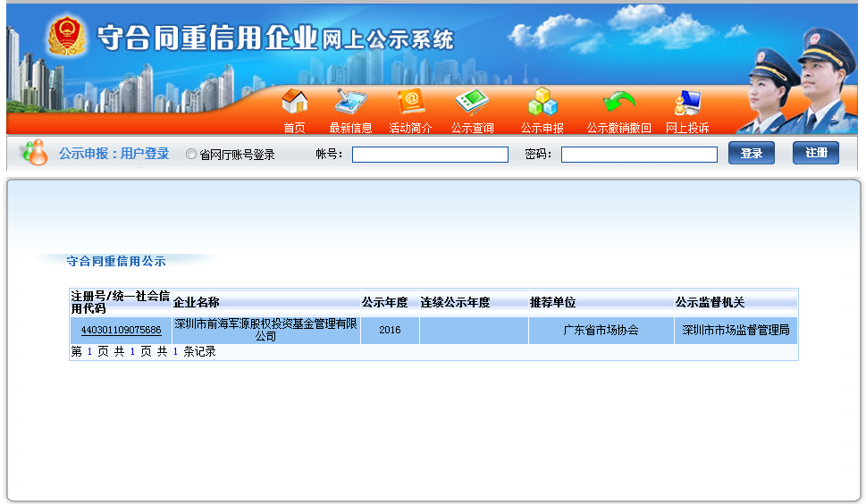Click the national emblem logo
Image resolution: width=866 pixels, height=504 pixels.
point(66,36)
